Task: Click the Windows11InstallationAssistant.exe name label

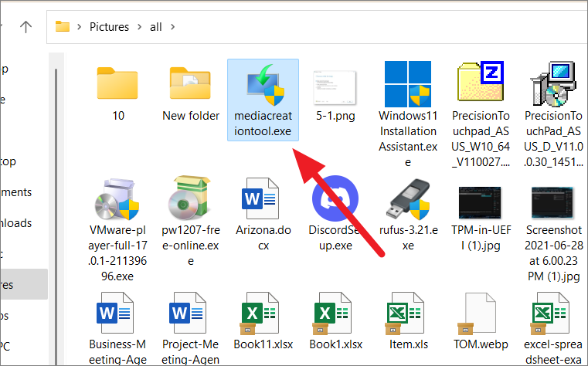Action: (x=408, y=139)
